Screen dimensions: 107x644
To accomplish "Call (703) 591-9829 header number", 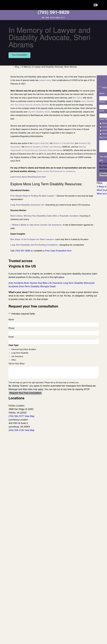I will pyautogui.click(x=53, y=12).
